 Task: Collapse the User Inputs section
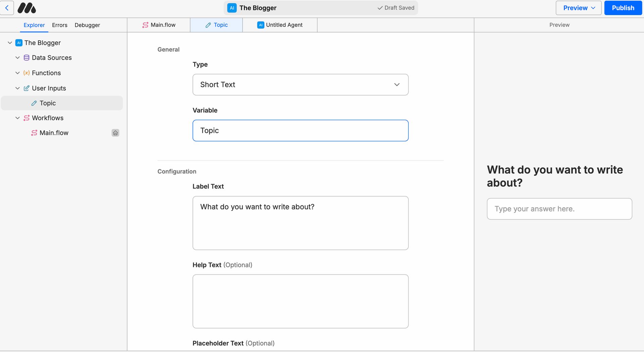click(x=17, y=88)
